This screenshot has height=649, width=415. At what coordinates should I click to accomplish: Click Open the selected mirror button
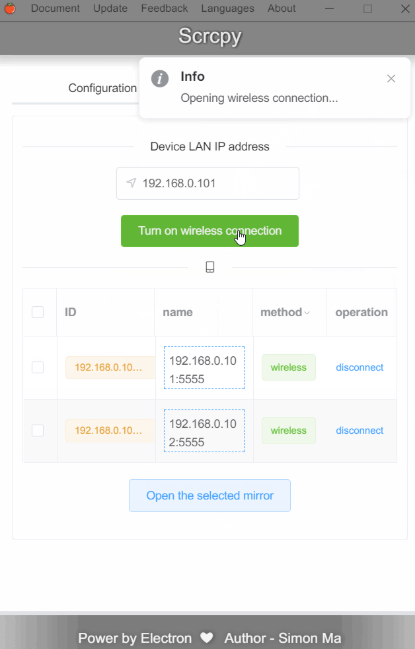click(x=210, y=495)
